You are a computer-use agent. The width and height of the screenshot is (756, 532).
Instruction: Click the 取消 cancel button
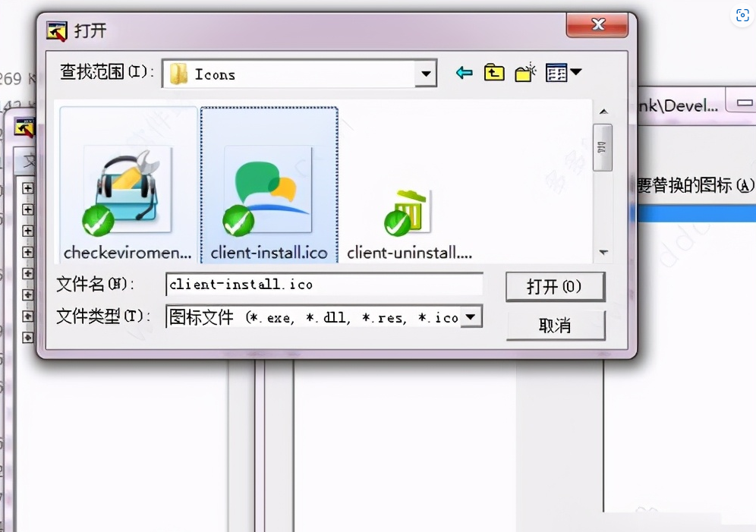click(x=555, y=325)
